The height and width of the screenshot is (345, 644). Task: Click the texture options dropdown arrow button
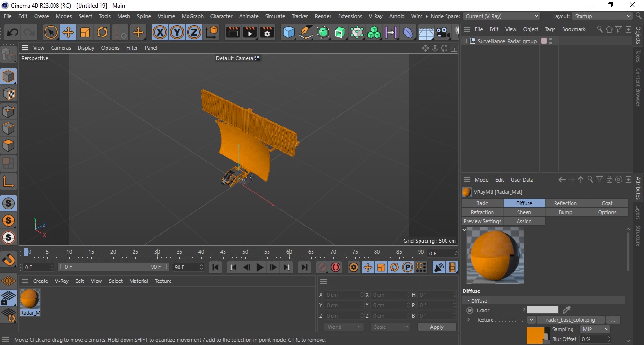[x=531, y=320]
